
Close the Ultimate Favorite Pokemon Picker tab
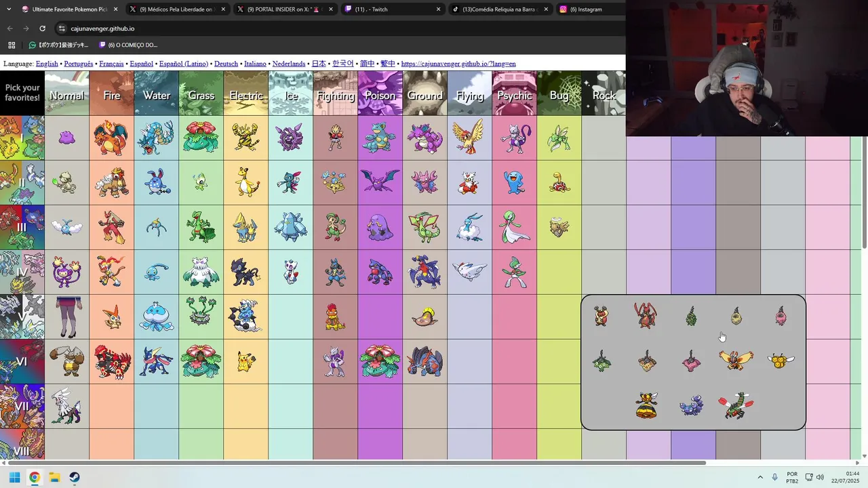pos(115,9)
